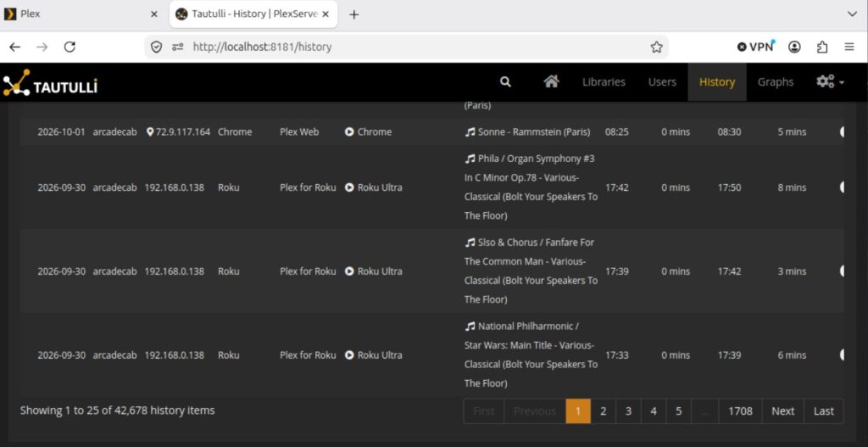Screen dimensions: 868x447
Task: Click play icon in 17:42 Roku Ultra row
Action: pyautogui.click(x=349, y=187)
